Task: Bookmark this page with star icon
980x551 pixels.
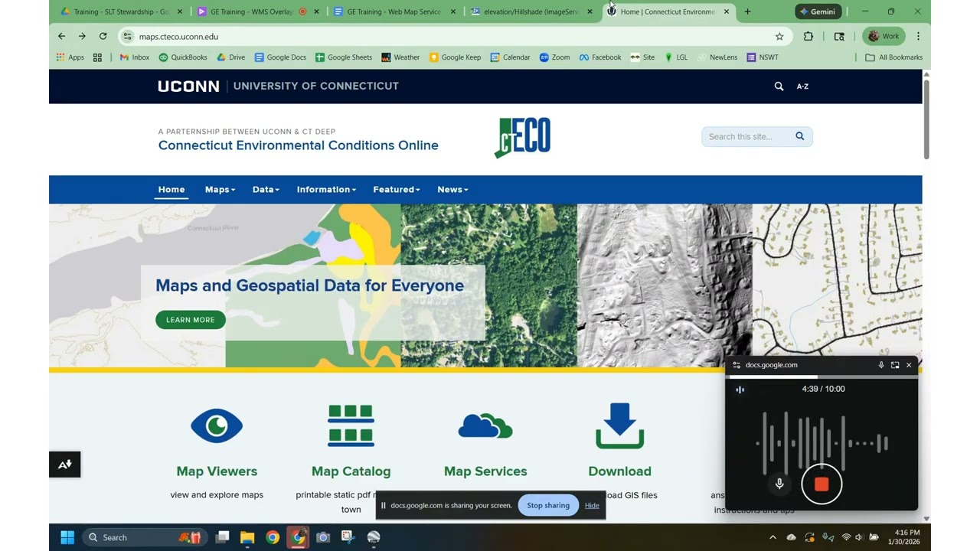Action: pos(779,36)
